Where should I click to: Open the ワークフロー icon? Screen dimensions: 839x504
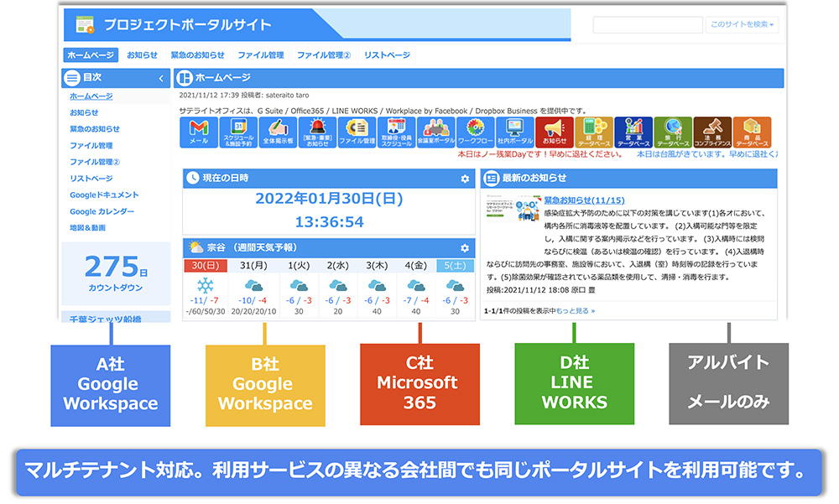[x=476, y=132]
